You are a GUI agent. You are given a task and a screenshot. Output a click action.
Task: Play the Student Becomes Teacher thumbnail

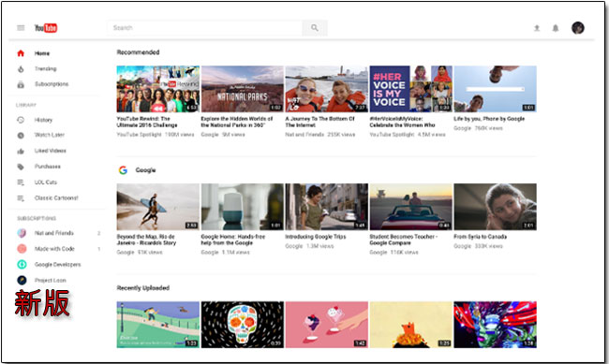pos(411,207)
